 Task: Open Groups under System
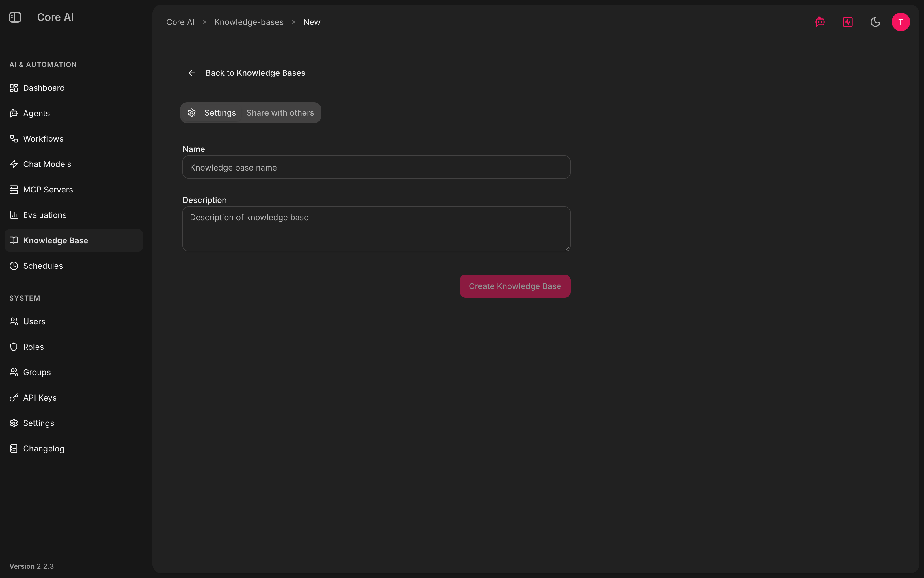click(x=74, y=372)
